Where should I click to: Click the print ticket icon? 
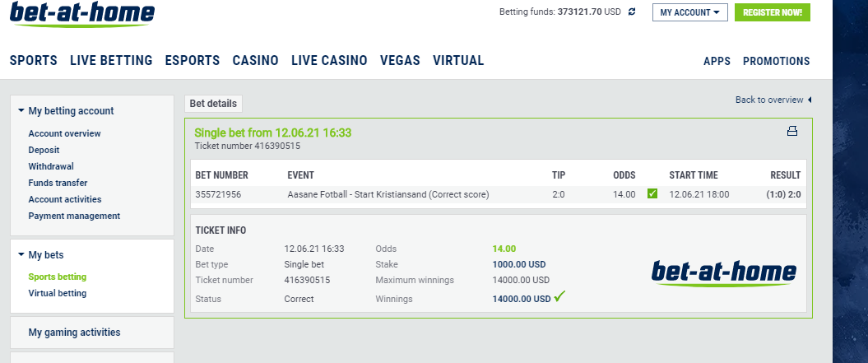(x=792, y=132)
